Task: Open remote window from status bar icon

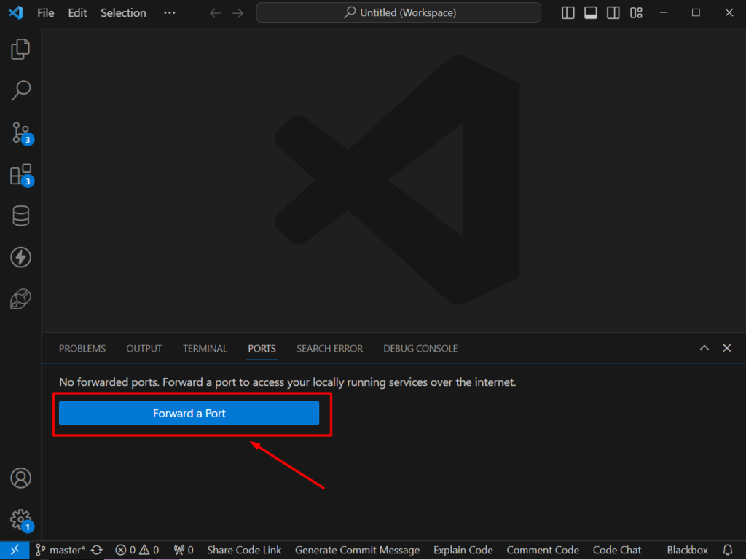Action: [15, 550]
